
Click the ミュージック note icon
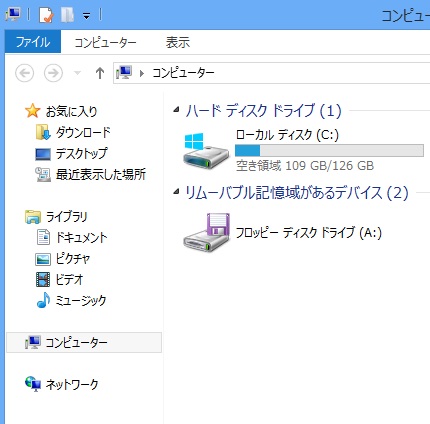[43, 300]
